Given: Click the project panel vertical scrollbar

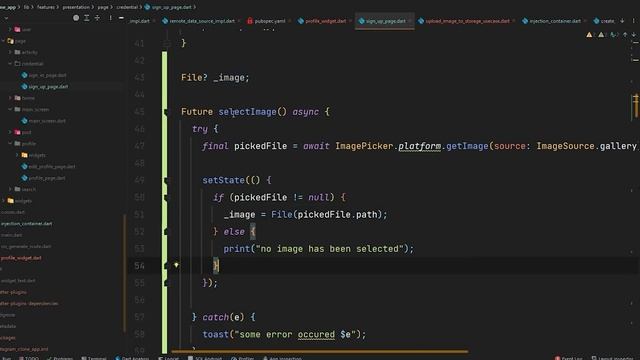Looking at the screenshot, I should coord(124,273).
